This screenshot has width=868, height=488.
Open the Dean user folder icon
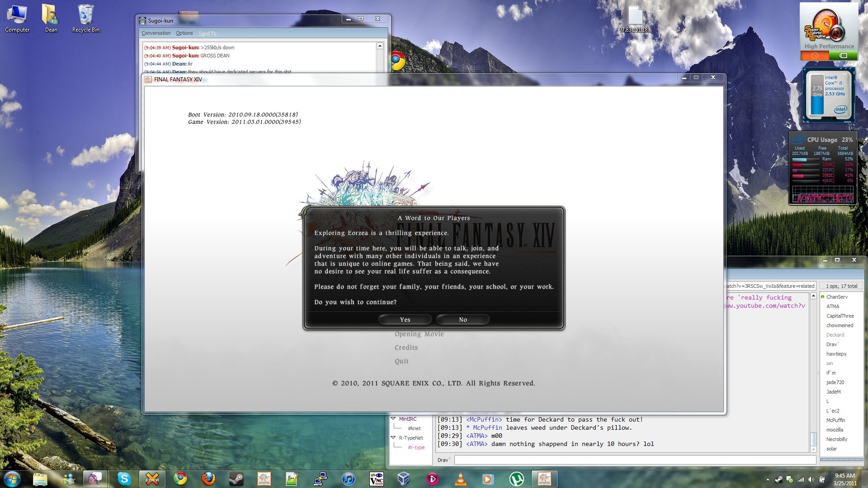51,19
